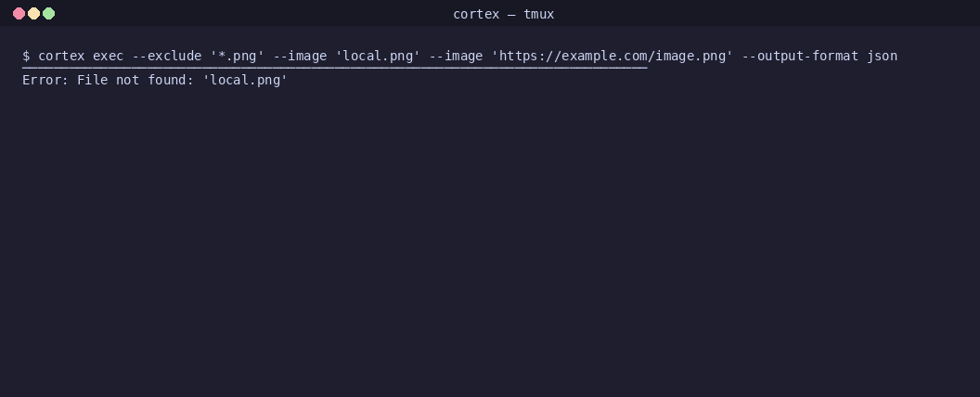This screenshot has width=980, height=397.
Task: Click the --output-format flag
Action: click(799, 56)
